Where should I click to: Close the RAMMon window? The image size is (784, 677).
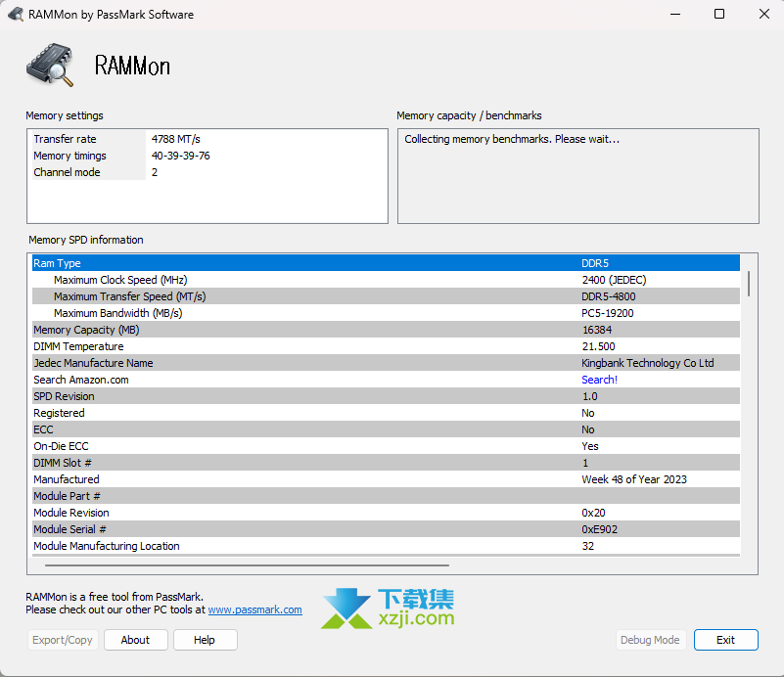764,14
